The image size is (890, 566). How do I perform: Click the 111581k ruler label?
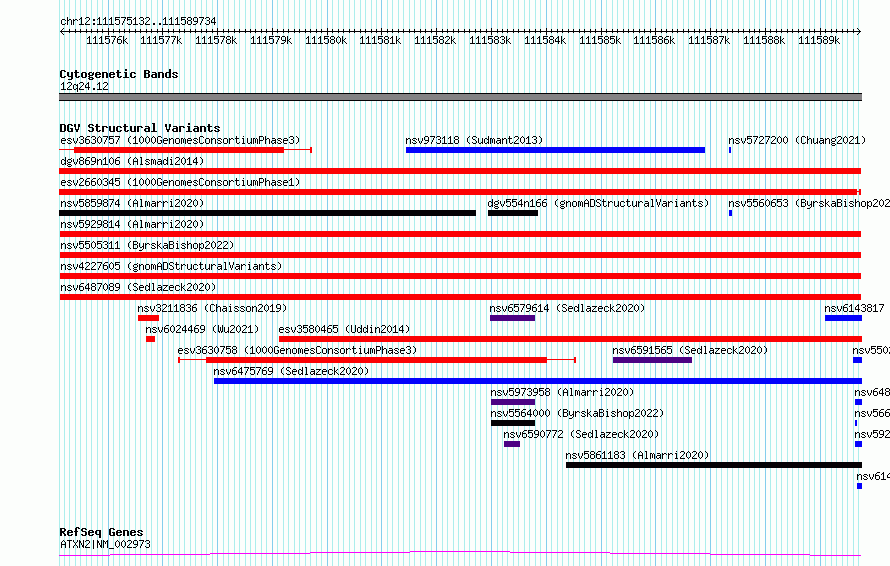click(380, 40)
